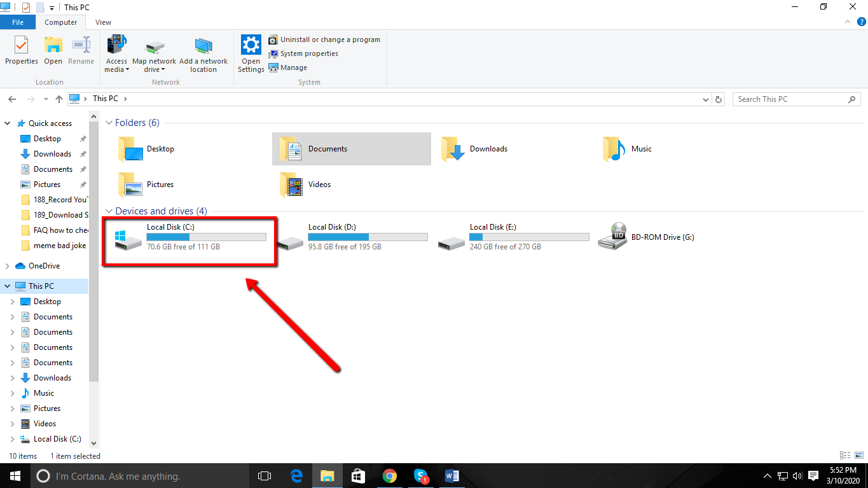
Task: Collapse the Devices and drives section
Action: click(109, 211)
